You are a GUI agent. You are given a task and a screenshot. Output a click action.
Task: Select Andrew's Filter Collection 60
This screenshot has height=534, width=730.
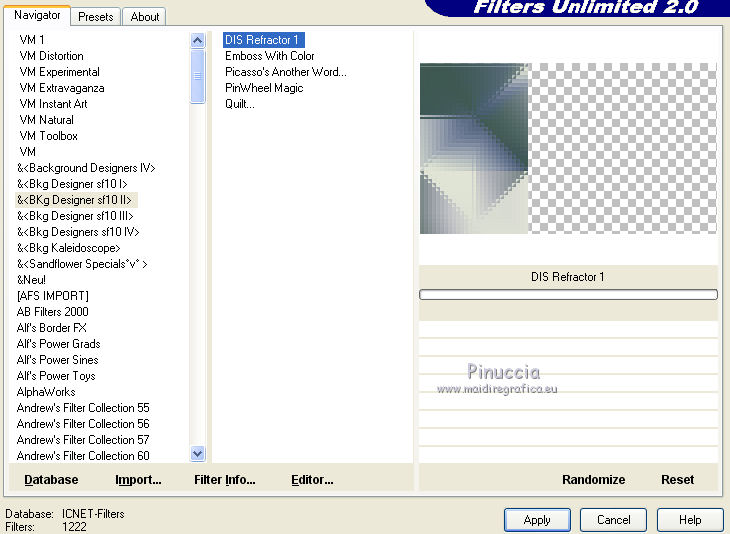[83, 456]
